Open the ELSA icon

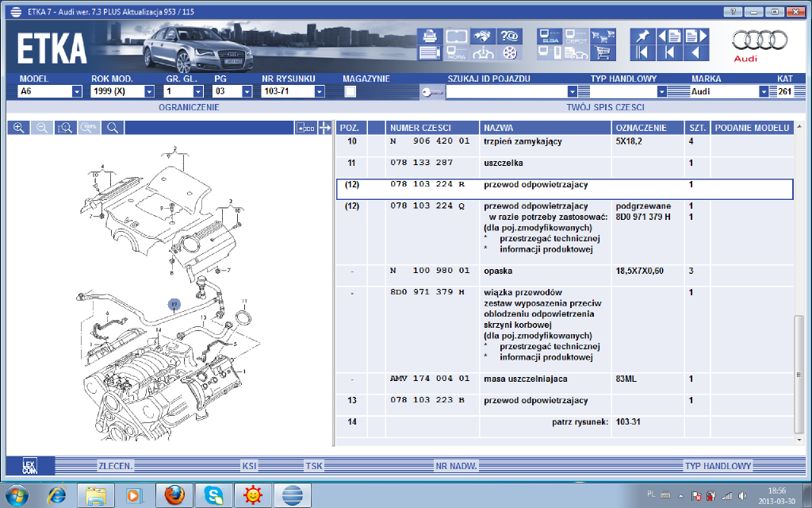point(550,37)
